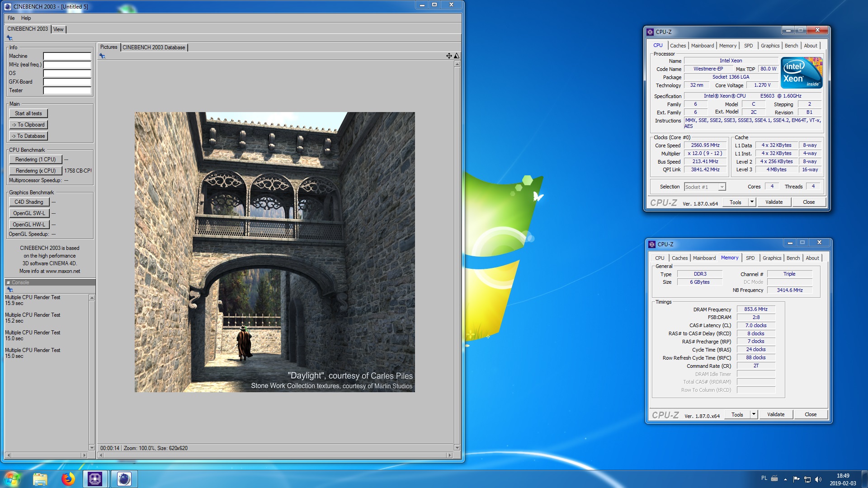
Task: Click the pin icon in Console panel
Action: 10,289
